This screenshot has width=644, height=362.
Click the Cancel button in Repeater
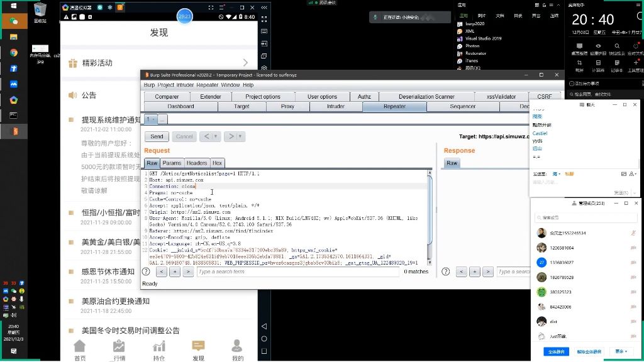[x=184, y=136]
